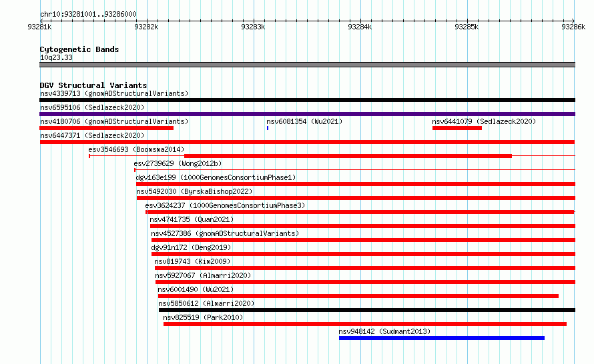Open esv3624237 1000GenomesConsortiumPhase3 label

225,205
